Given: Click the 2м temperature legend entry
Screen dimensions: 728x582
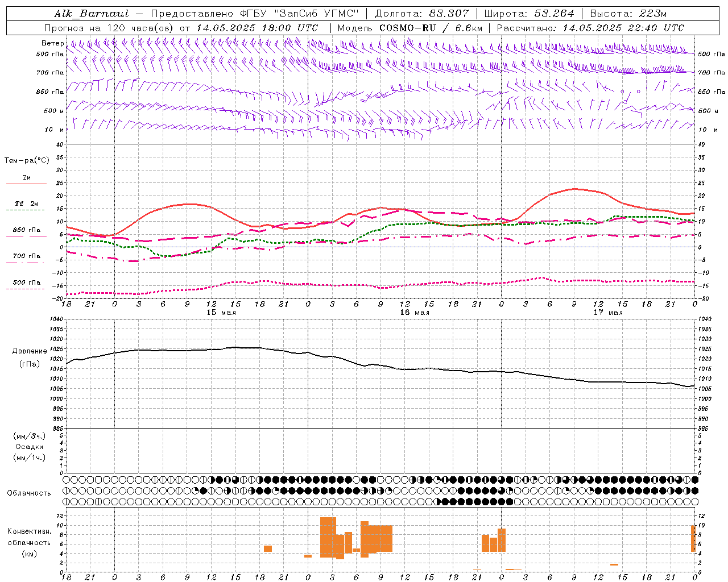Looking at the screenshot, I should (x=27, y=178).
